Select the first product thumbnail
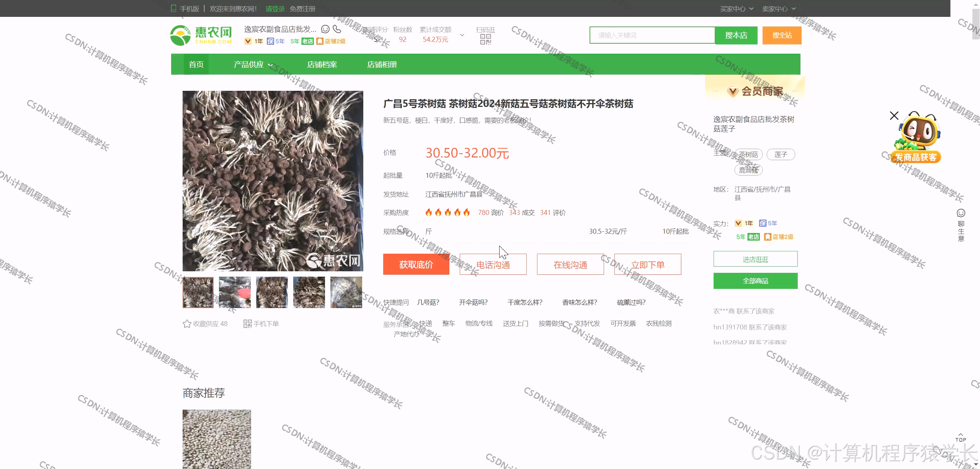The image size is (980, 469). (x=198, y=292)
